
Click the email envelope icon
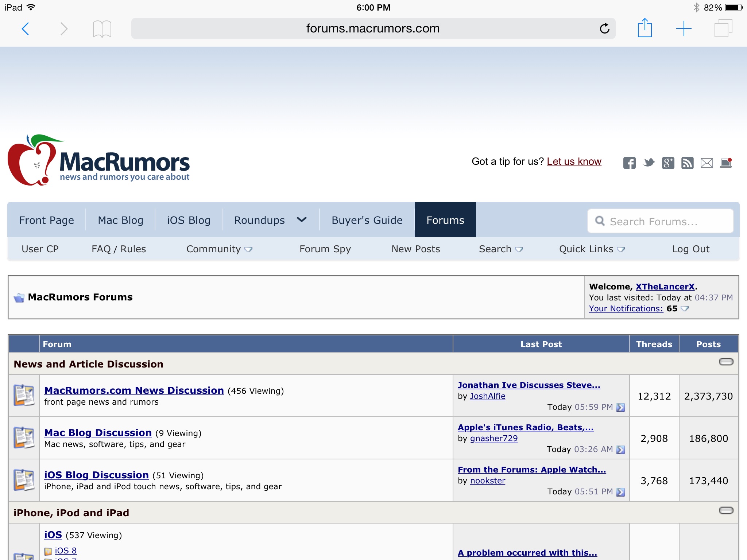707,163
